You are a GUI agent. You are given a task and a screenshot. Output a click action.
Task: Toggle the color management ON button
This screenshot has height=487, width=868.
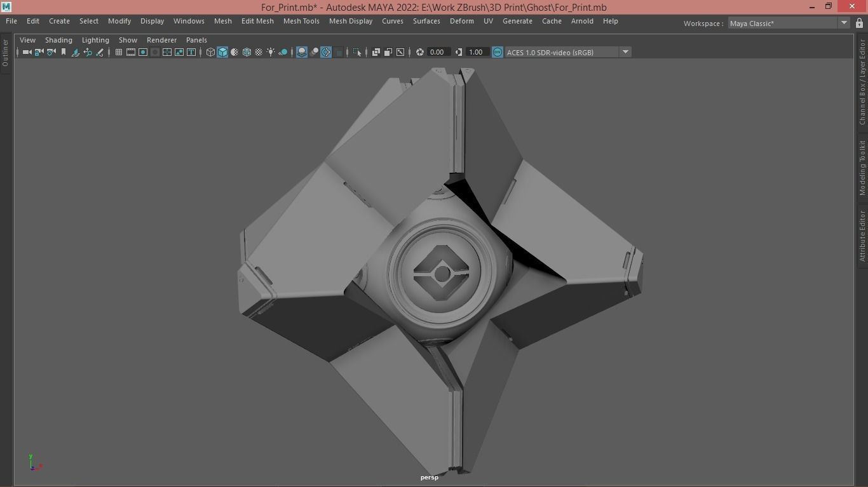[x=498, y=52]
